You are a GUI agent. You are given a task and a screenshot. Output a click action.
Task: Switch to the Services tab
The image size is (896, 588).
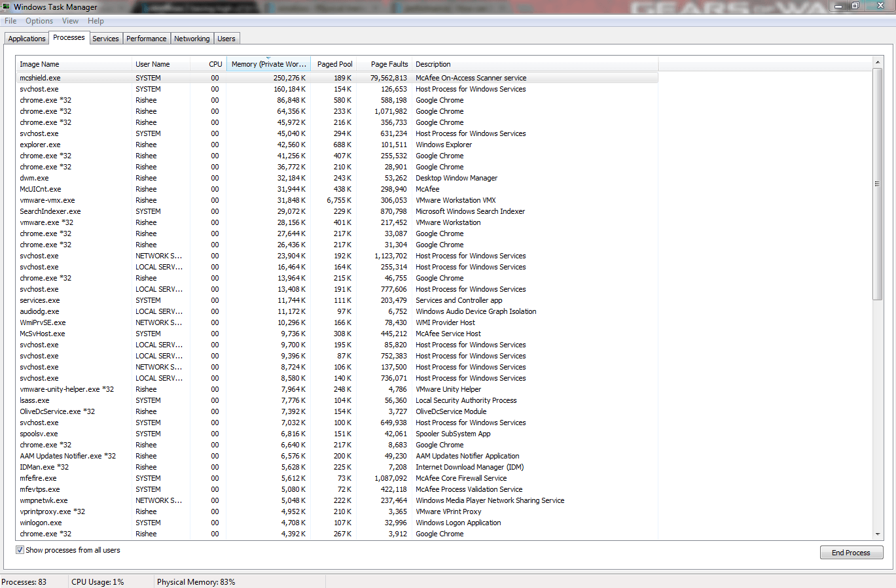(x=105, y=39)
